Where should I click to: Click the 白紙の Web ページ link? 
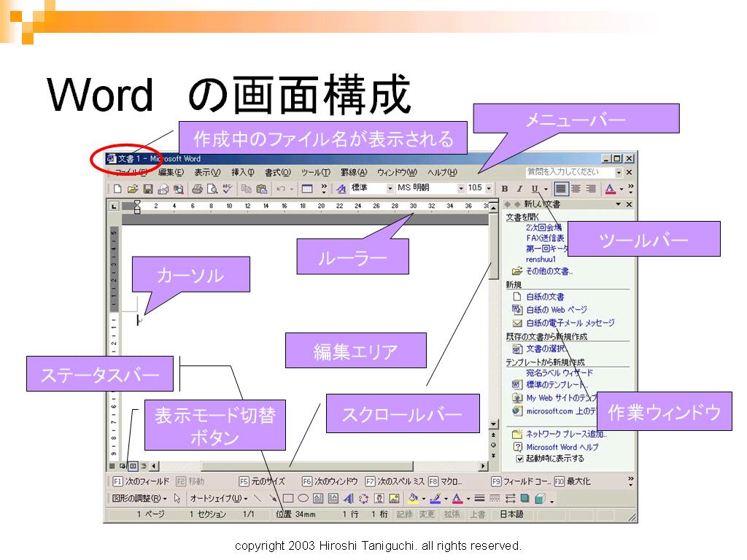557,309
